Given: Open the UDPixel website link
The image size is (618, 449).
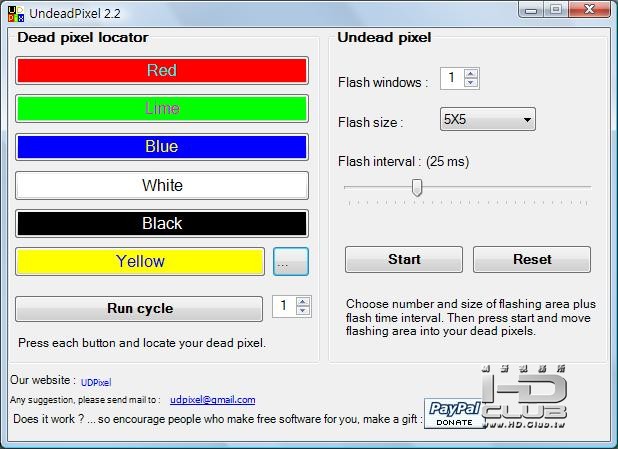Looking at the screenshot, I should click(96, 382).
